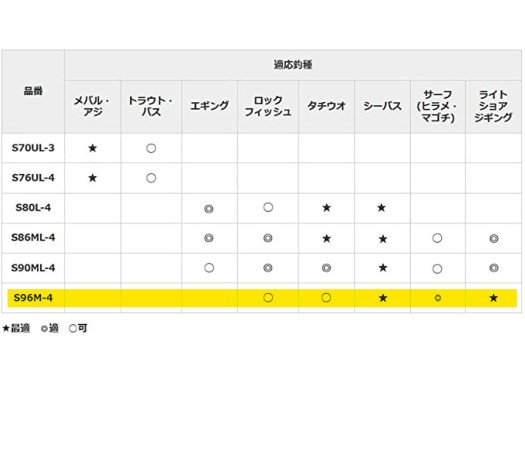Click the star for S96M-4 under ライトショアジギング
525x450 pixels.
click(493, 298)
